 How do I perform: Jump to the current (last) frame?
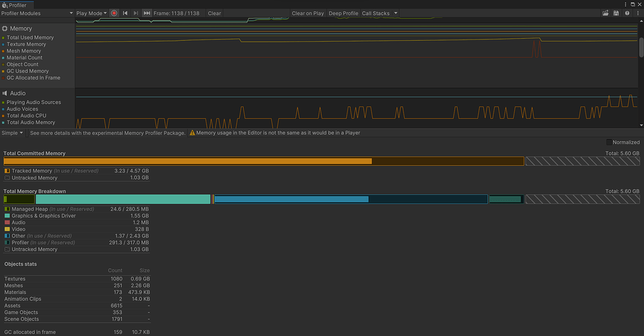point(147,13)
